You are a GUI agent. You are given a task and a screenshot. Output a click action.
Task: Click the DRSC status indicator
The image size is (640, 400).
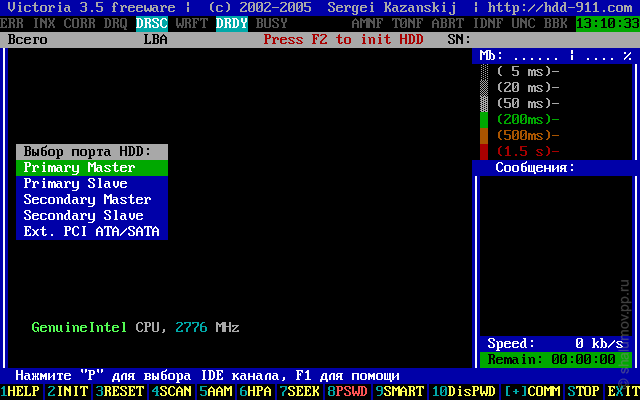(x=152, y=24)
